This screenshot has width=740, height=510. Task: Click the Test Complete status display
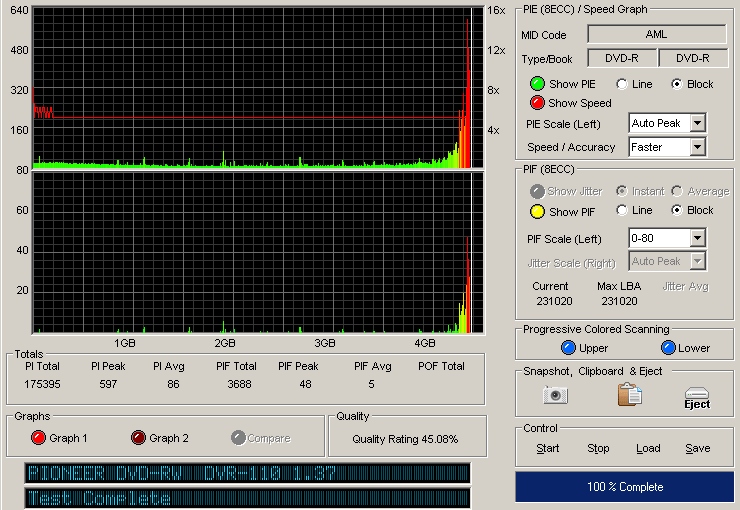[x=247, y=498]
